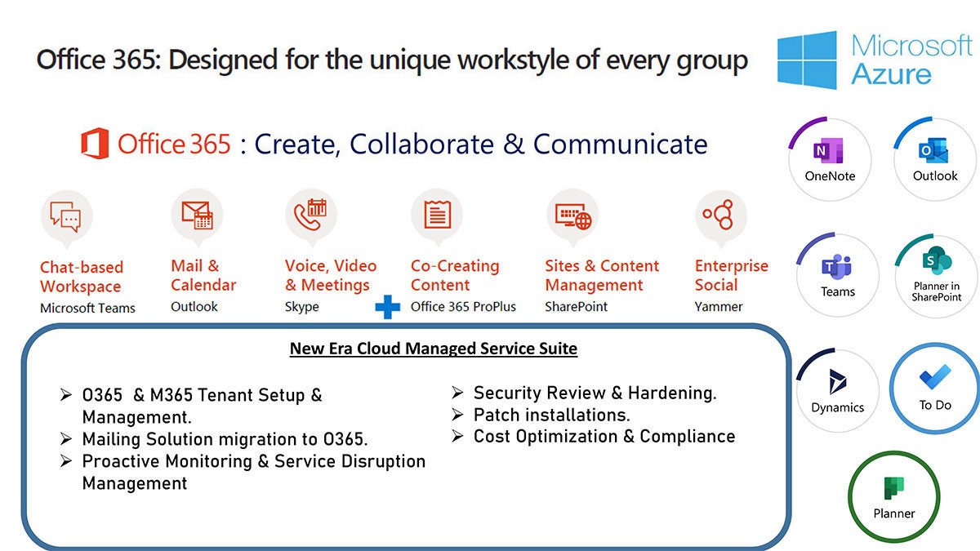Image resolution: width=980 pixels, height=551 pixels.
Task: Click the 'SharePoint' caption
Action: [577, 307]
